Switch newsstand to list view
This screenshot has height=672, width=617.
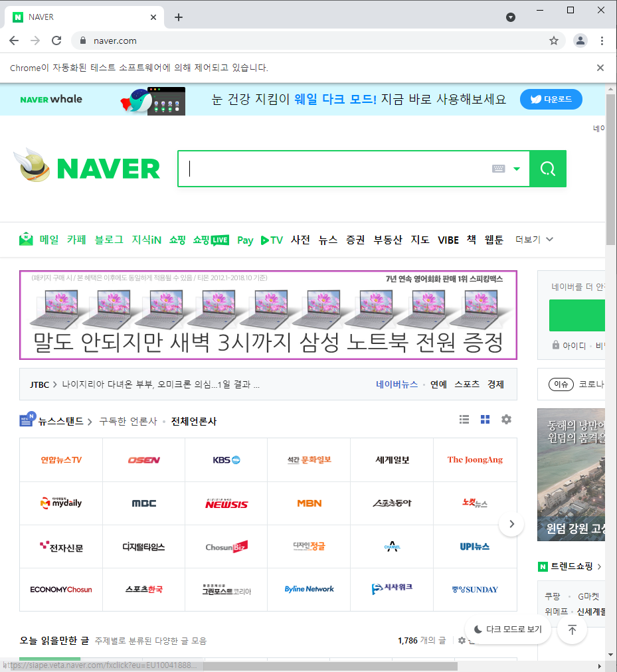click(464, 420)
